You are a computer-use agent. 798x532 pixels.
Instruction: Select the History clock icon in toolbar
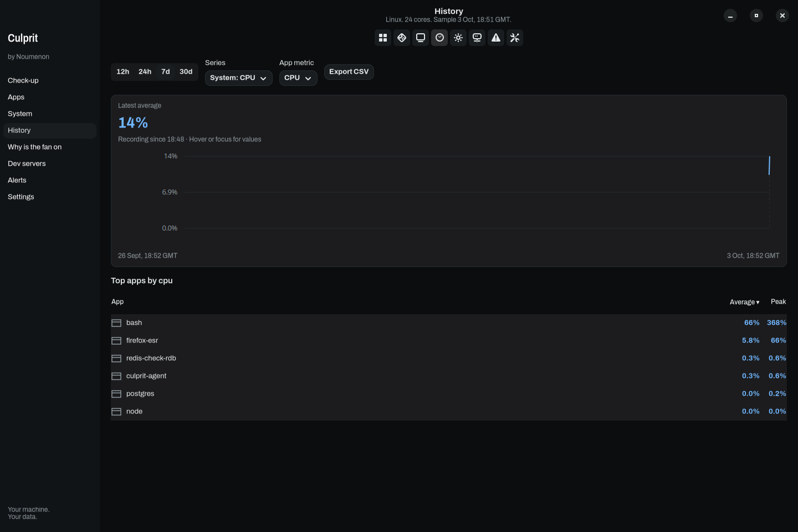(439, 38)
